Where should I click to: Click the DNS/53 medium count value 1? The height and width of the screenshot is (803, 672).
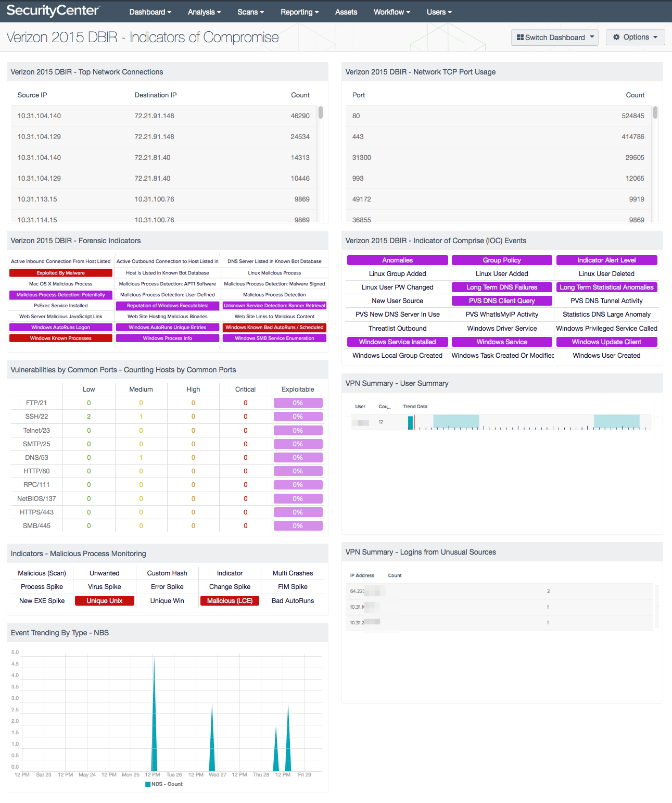point(141,458)
